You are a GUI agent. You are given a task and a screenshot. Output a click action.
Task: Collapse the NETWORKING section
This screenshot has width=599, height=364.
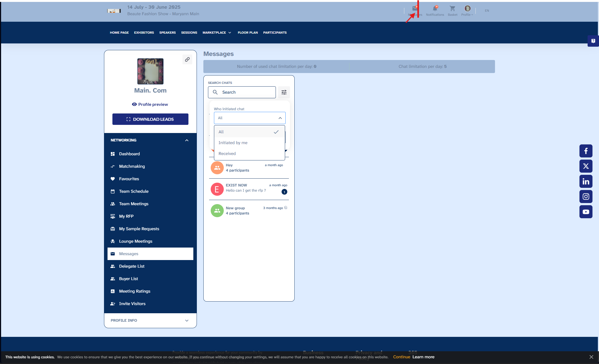click(187, 140)
